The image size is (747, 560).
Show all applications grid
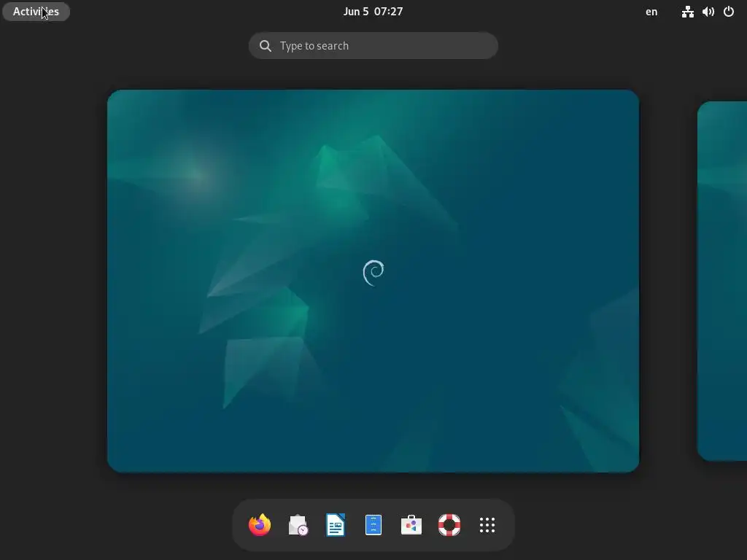(x=487, y=525)
